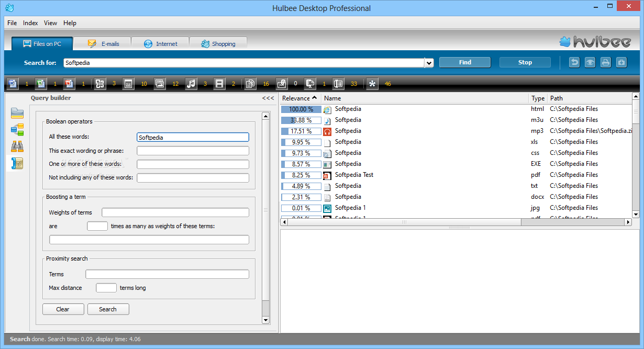644x349 pixels.
Task: Show all file types with asterisk icon
Action: tap(372, 84)
